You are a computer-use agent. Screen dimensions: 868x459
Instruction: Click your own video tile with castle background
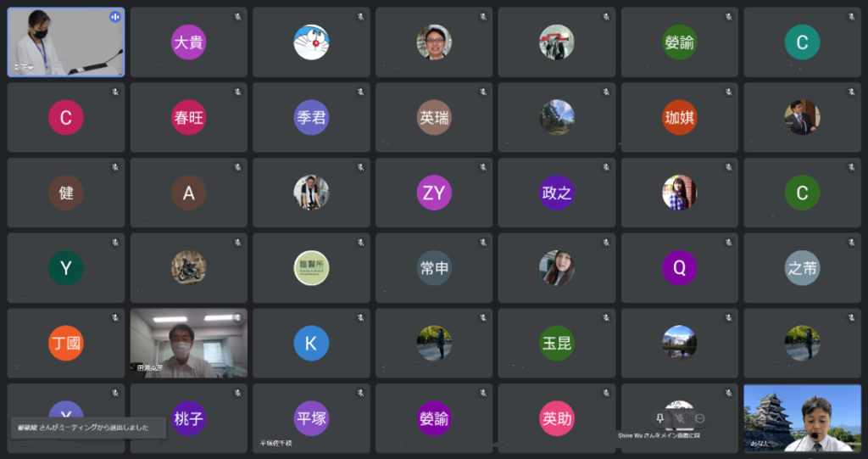tap(802, 418)
